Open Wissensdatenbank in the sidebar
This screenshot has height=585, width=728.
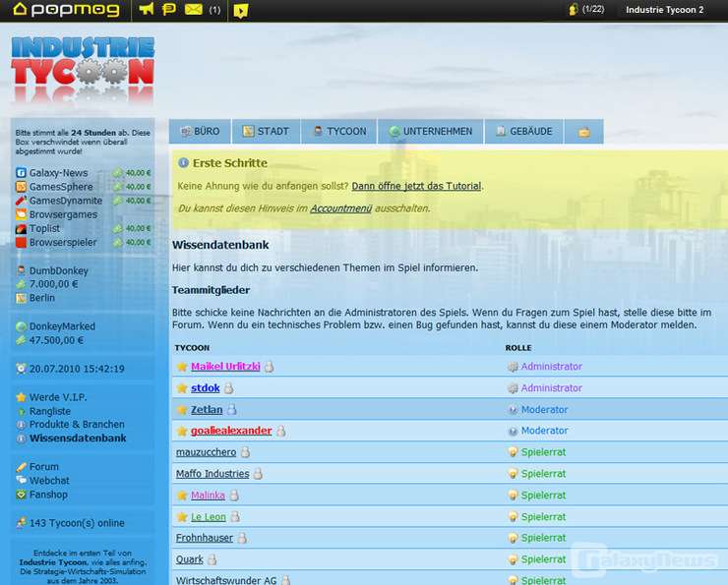[78, 439]
